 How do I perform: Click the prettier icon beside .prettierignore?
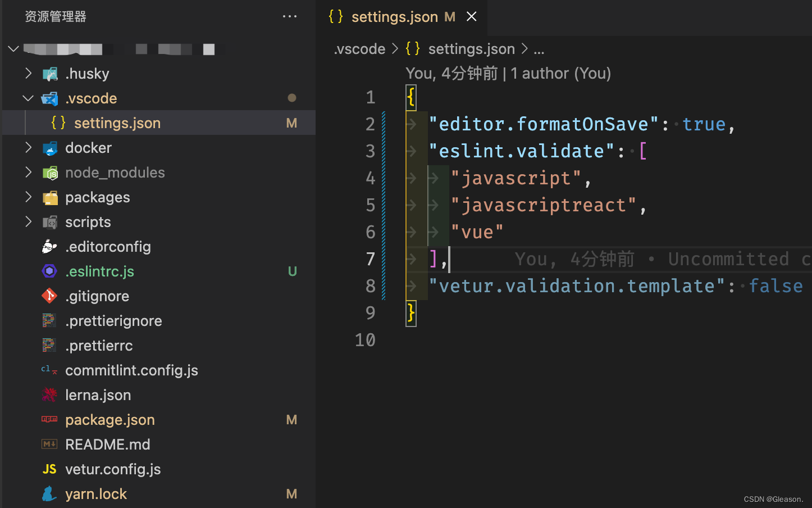pyautogui.click(x=49, y=321)
